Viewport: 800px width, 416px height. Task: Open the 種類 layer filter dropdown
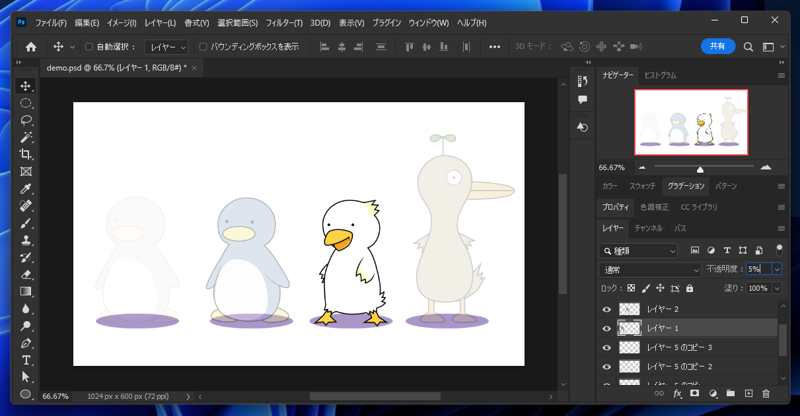pyautogui.click(x=640, y=250)
